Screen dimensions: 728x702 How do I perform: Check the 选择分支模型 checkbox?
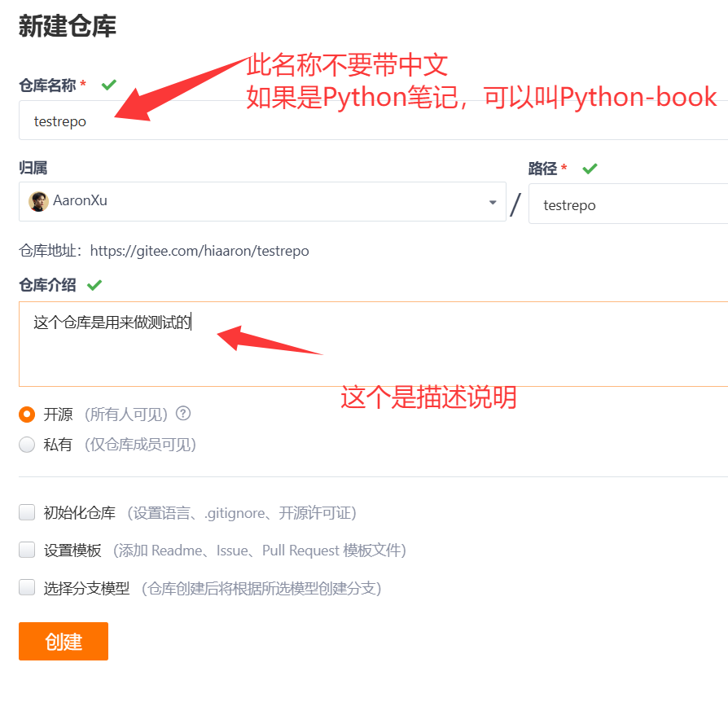pyautogui.click(x=27, y=587)
